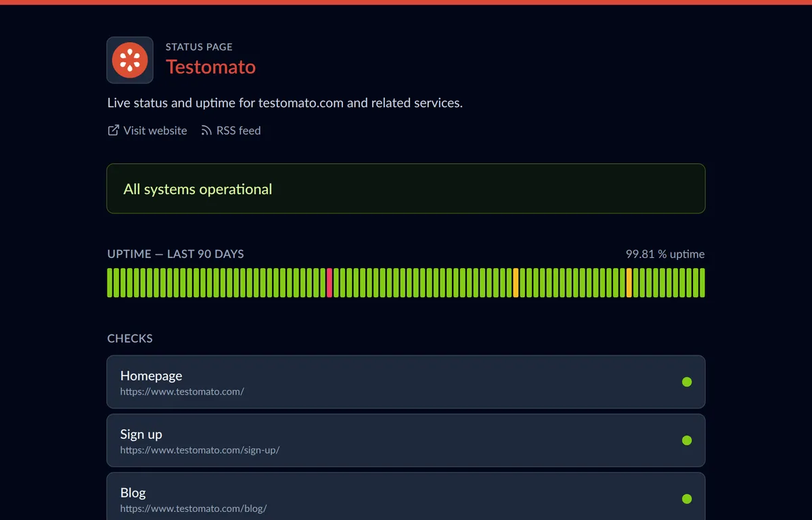Click the 99.81 % uptime value
The width and height of the screenshot is (812, 520).
[665, 254]
